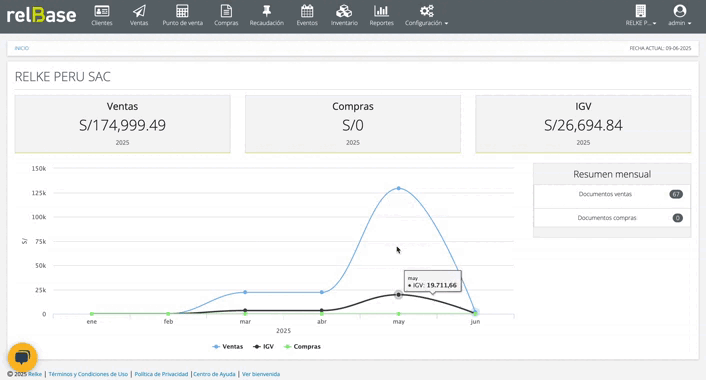Click the May Ventas peak data point
The image size is (706, 380).
(x=398, y=188)
